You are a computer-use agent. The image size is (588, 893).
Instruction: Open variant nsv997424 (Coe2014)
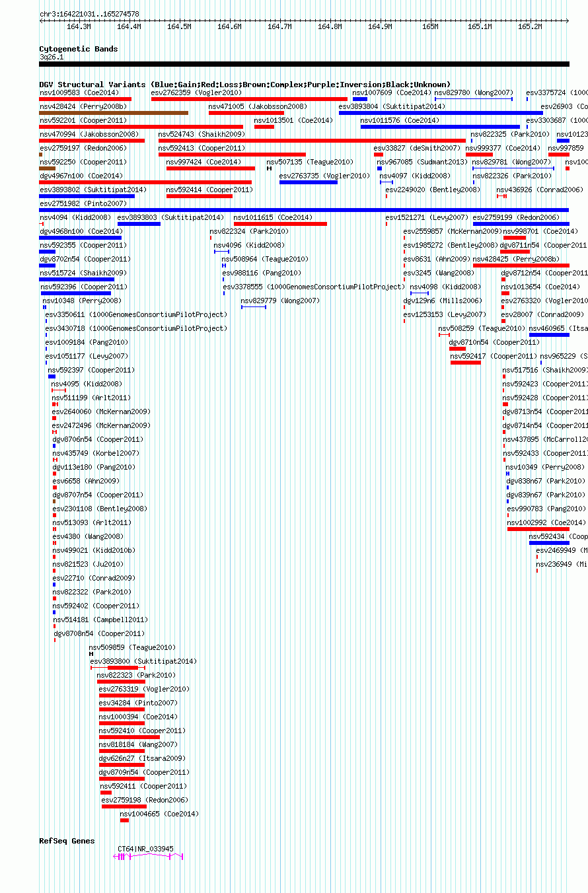pyautogui.click(x=203, y=162)
